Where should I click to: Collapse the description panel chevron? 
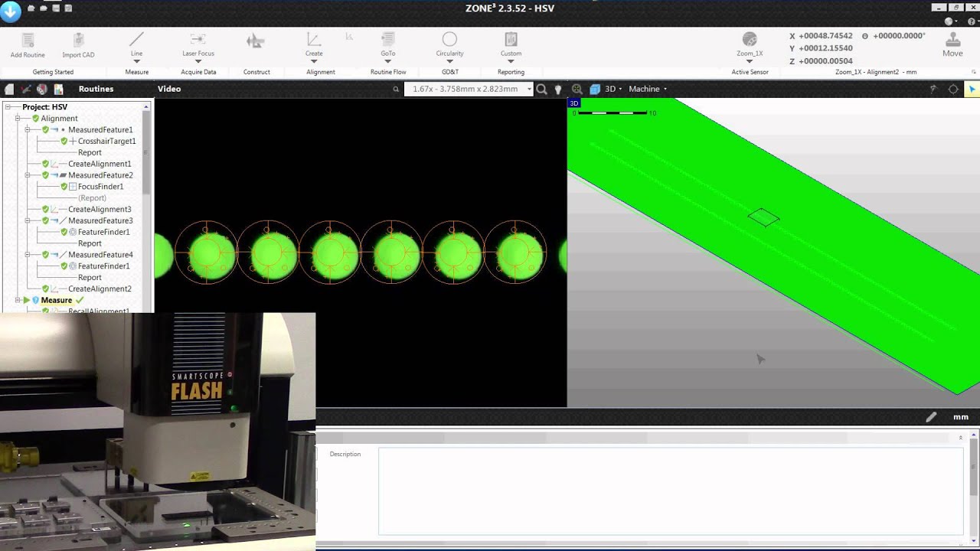pyautogui.click(x=960, y=438)
